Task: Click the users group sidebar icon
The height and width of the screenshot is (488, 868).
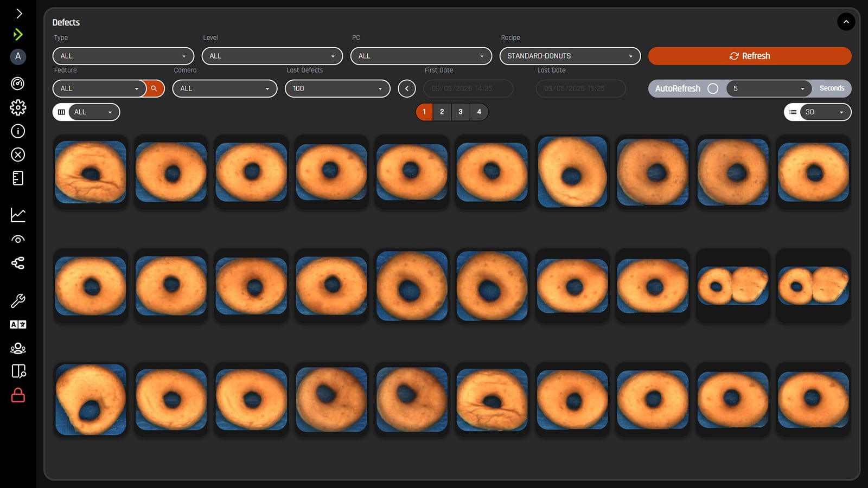Action: tap(18, 348)
